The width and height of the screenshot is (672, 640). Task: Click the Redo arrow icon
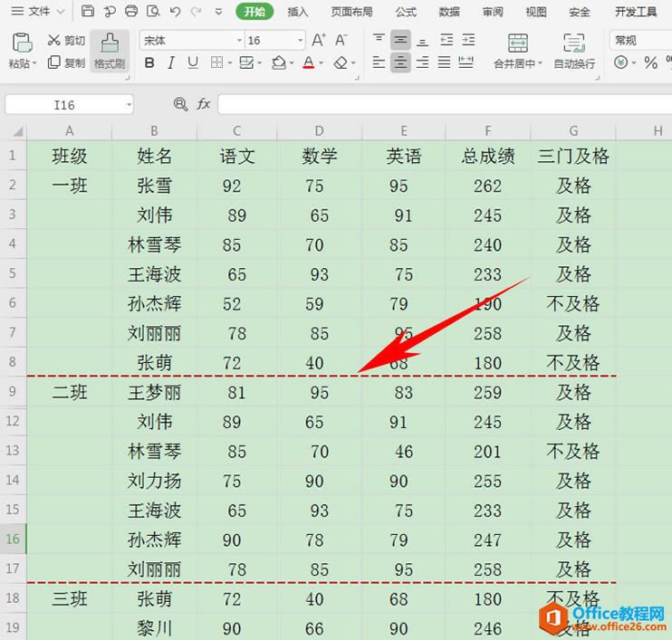[x=197, y=12]
